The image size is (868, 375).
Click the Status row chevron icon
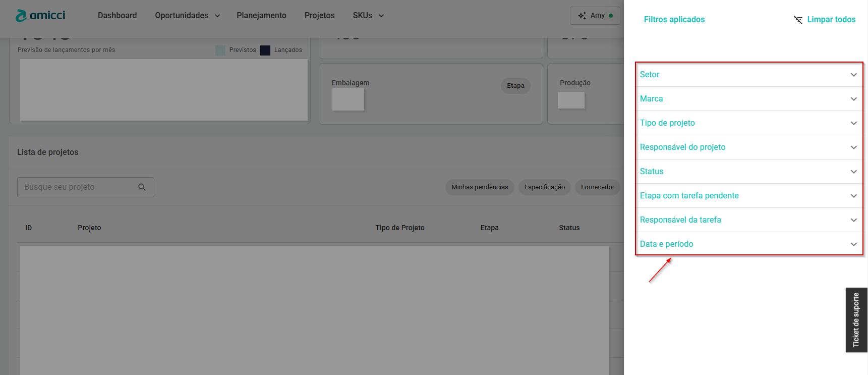pos(853,172)
